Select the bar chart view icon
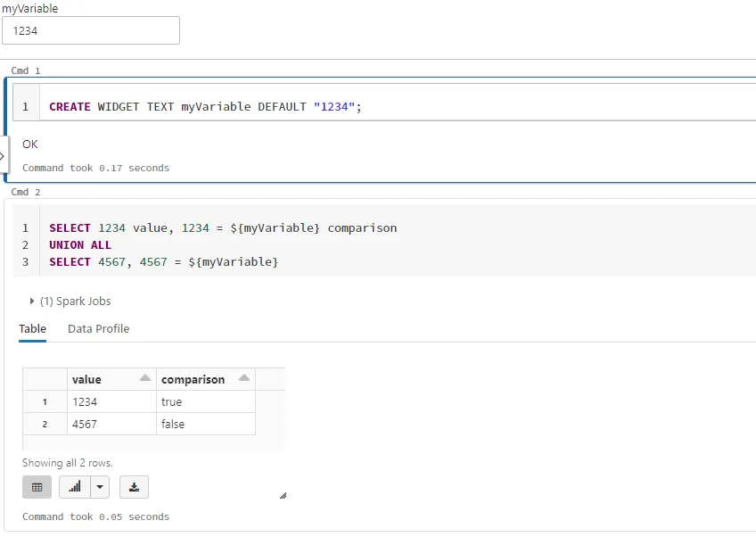756x537 pixels. click(75, 487)
